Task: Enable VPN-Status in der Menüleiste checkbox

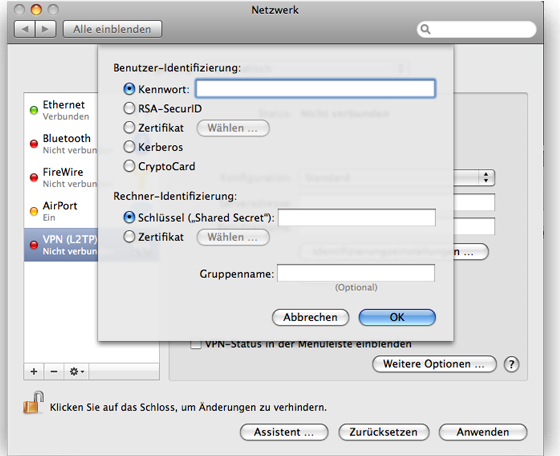Action: (195, 345)
